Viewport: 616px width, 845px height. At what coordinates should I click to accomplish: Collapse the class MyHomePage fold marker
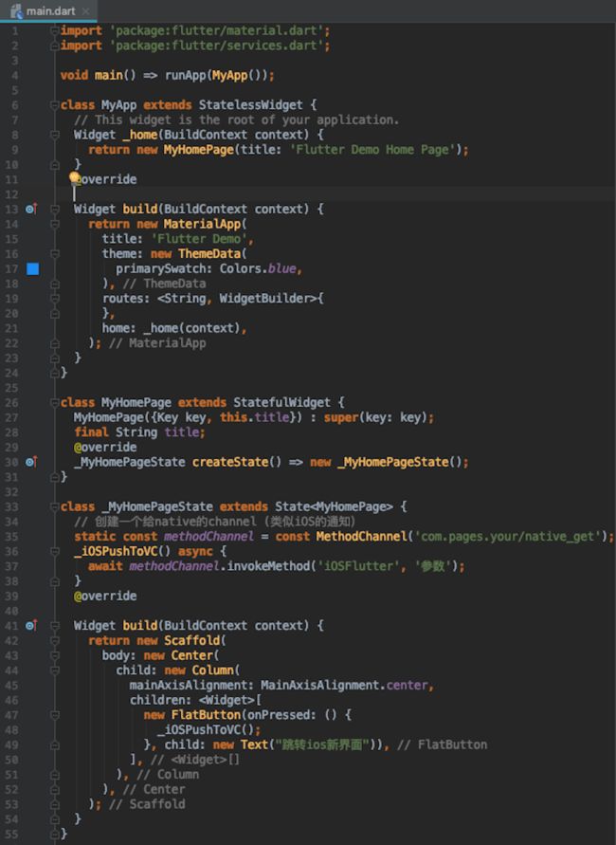point(54,402)
